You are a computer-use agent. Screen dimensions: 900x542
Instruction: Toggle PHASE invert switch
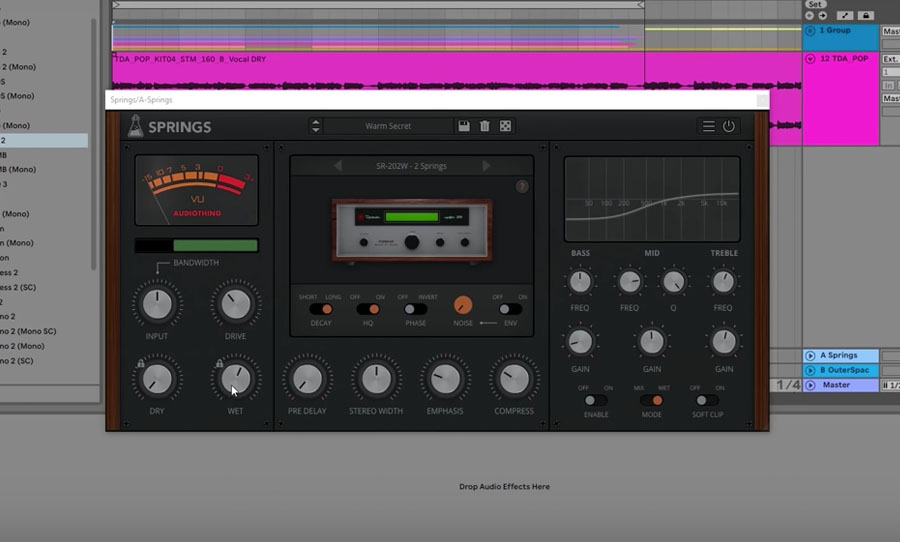click(415, 309)
